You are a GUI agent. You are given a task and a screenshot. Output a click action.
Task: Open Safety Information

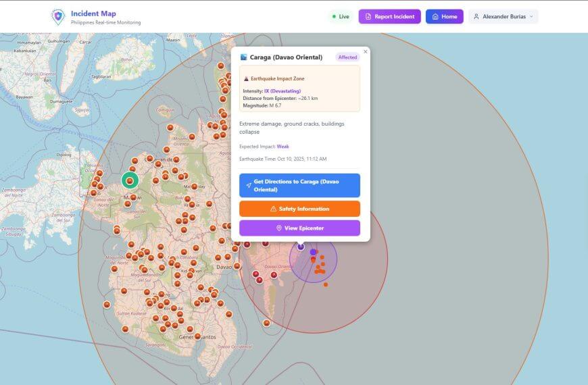tap(299, 209)
